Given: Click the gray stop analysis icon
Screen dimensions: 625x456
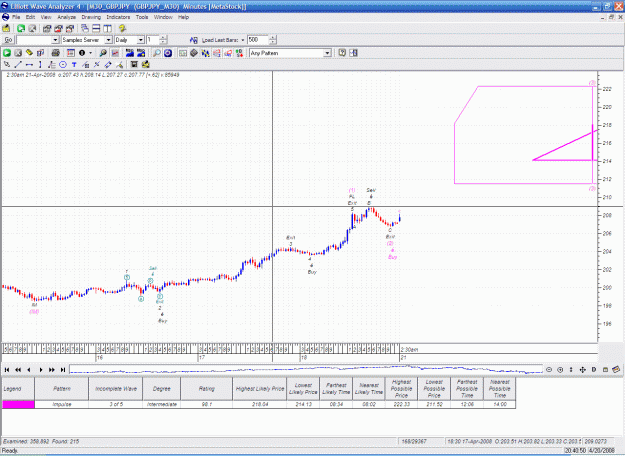Looking at the screenshot, I should click(18, 53).
